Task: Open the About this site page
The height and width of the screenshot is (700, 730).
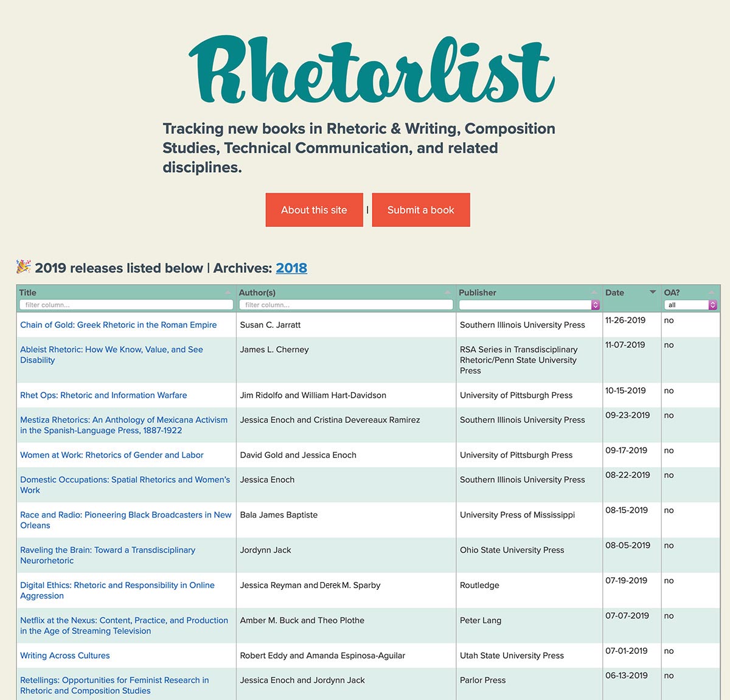Action: (x=314, y=210)
